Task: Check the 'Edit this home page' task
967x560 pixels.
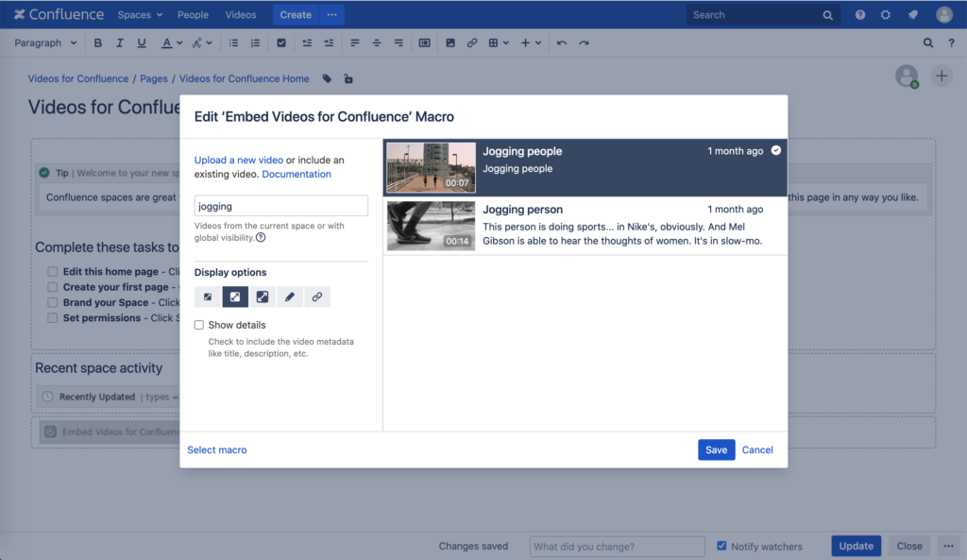Action: [53, 271]
